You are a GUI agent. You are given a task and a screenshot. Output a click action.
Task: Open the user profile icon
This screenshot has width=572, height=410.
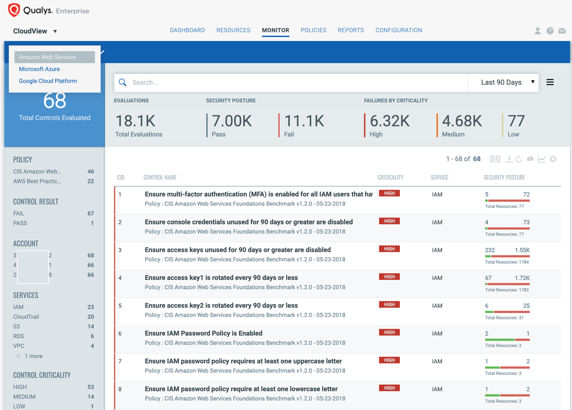[x=537, y=31]
